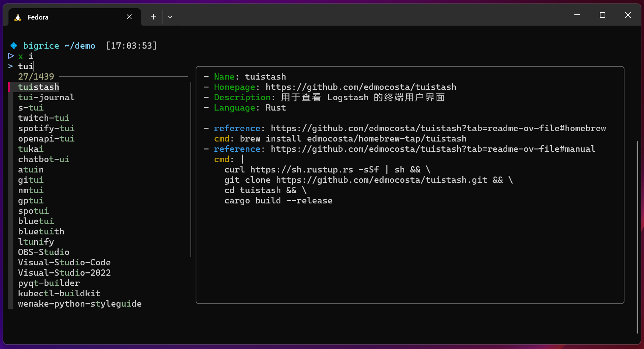This screenshot has height=349, width=644.
Task: Maximize the terminal window
Action: click(x=602, y=15)
